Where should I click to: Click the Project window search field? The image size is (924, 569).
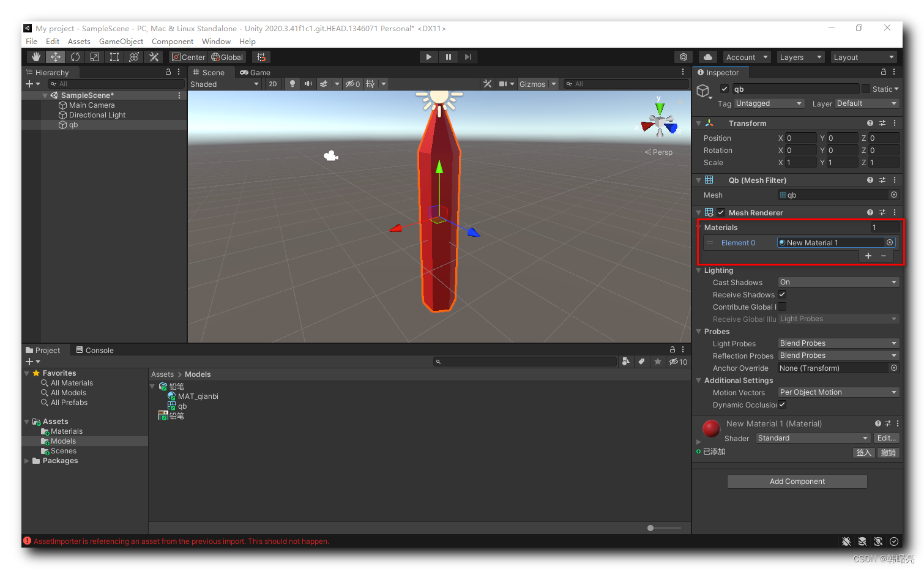click(x=524, y=362)
